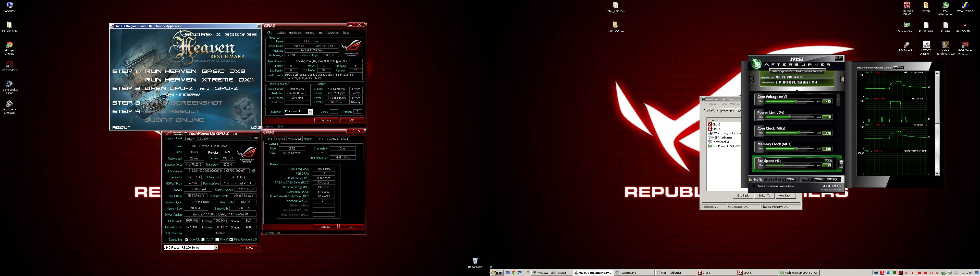Expand taskbar quick launch chevron

pos(528,272)
